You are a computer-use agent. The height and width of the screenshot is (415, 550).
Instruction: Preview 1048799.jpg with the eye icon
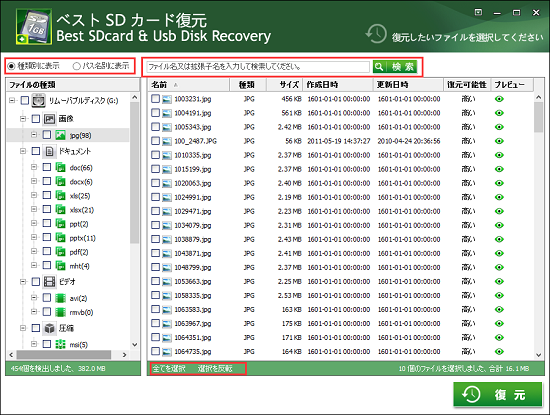[499, 267]
